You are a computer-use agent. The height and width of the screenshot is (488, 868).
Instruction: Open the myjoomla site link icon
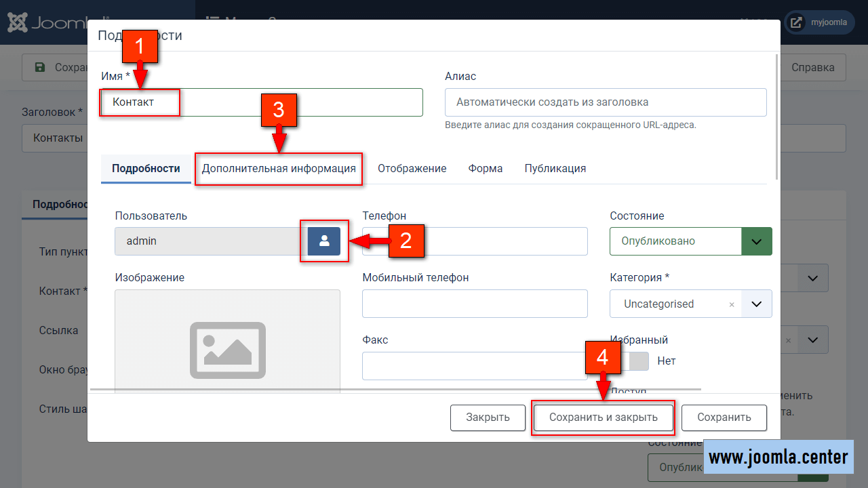pyautogui.click(x=795, y=22)
